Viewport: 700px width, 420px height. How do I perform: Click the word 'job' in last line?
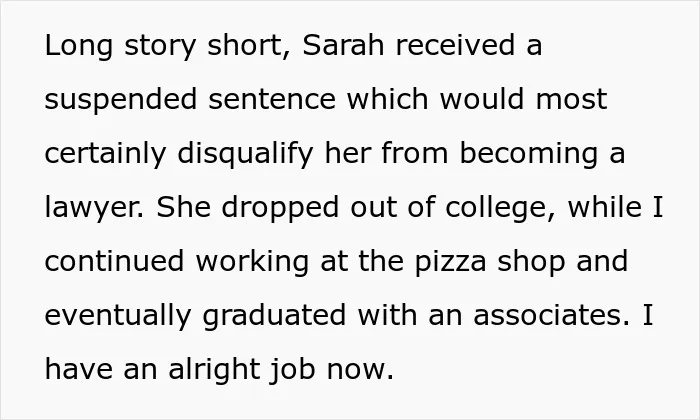click(x=292, y=370)
